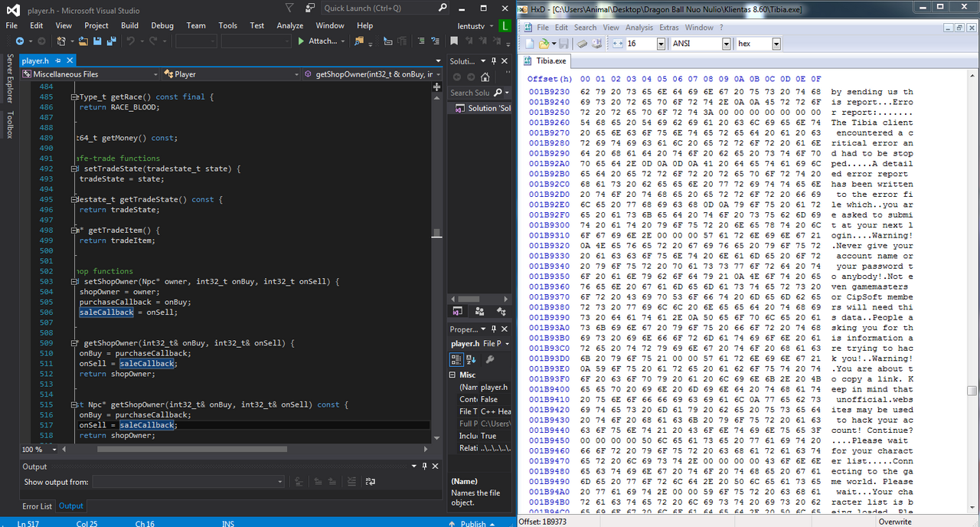Click the Save disk icon in HxD
The height and width of the screenshot is (527, 980).
coord(563,44)
